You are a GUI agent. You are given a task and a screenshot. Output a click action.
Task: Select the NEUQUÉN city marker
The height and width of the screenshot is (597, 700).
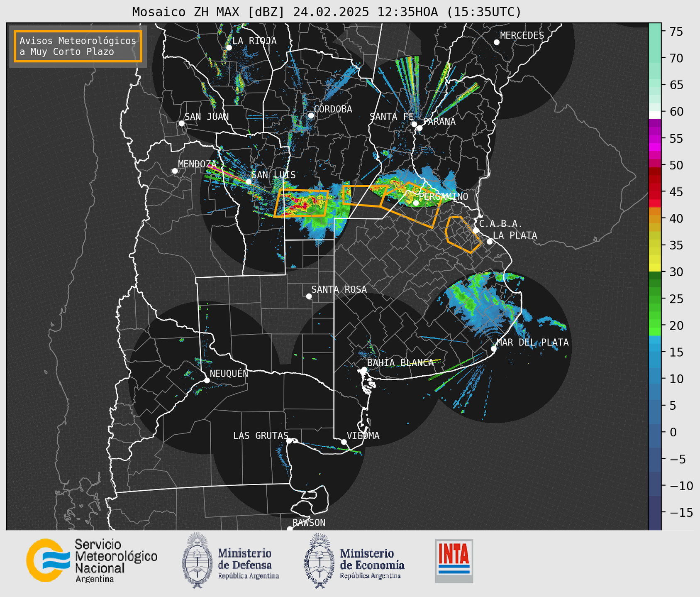point(207,380)
